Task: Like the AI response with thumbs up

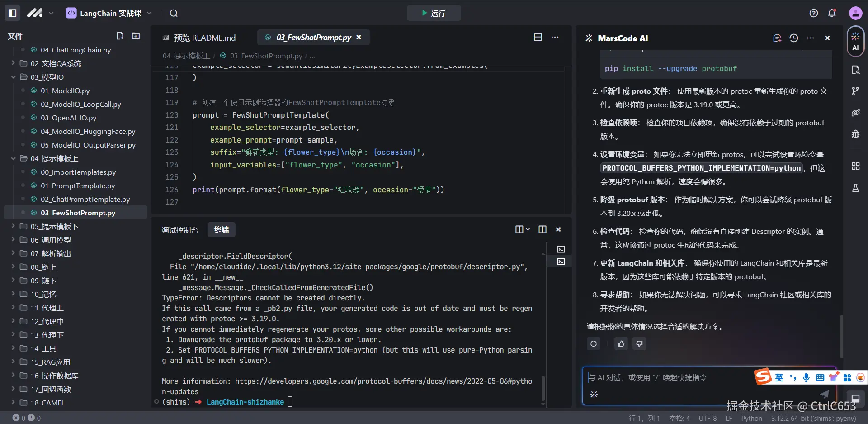Action: pyautogui.click(x=621, y=344)
